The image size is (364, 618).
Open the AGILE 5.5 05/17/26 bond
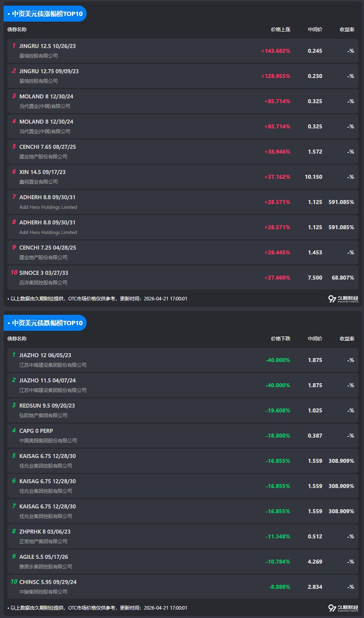(x=45, y=557)
